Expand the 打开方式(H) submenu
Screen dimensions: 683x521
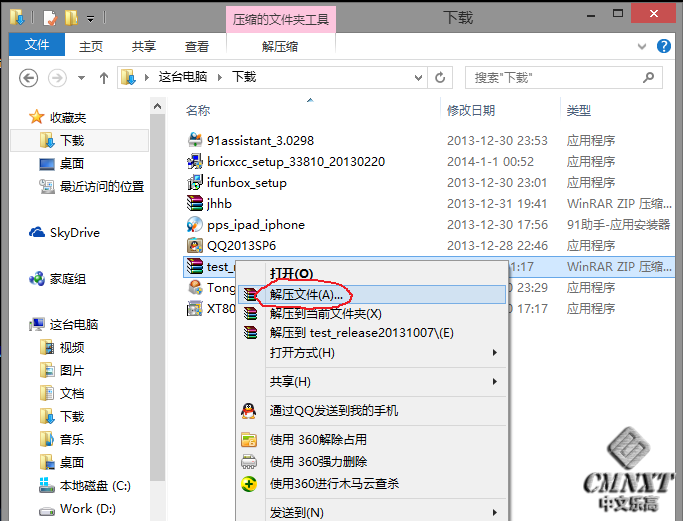494,352
